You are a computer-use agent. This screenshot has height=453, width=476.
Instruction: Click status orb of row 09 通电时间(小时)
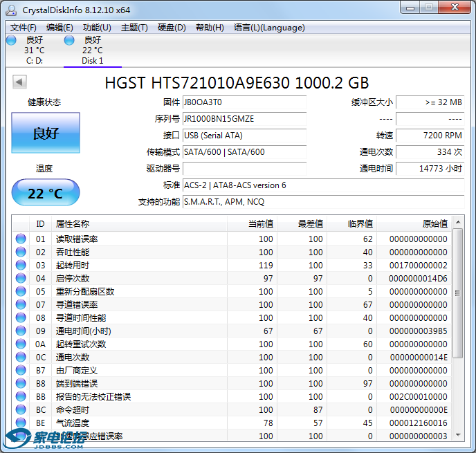pos(21,331)
